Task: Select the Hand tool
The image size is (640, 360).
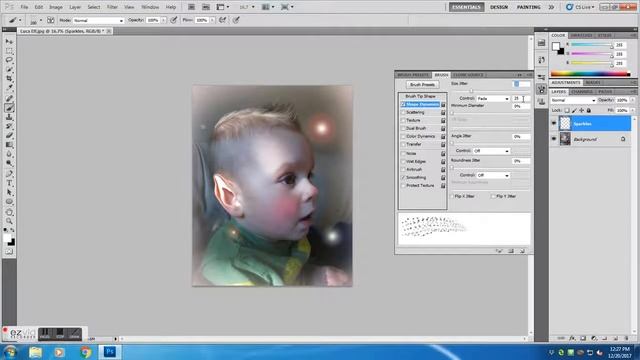Action: [x=9, y=212]
